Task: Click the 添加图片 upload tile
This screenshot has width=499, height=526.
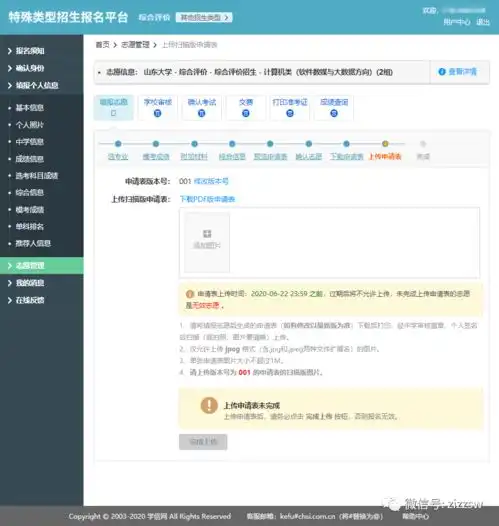Action: point(207,242)
